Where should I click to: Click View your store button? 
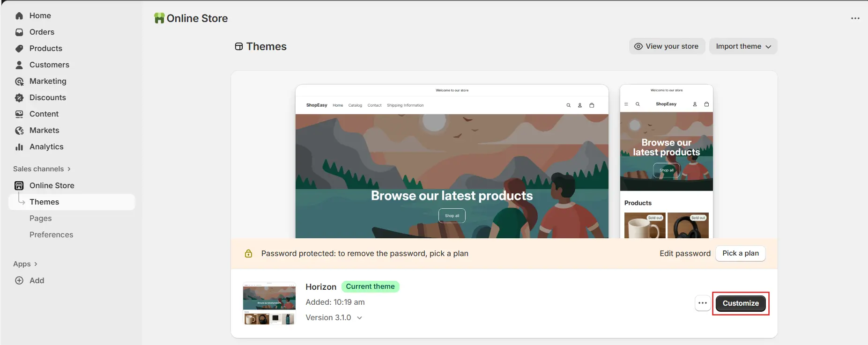click(667, 46)
